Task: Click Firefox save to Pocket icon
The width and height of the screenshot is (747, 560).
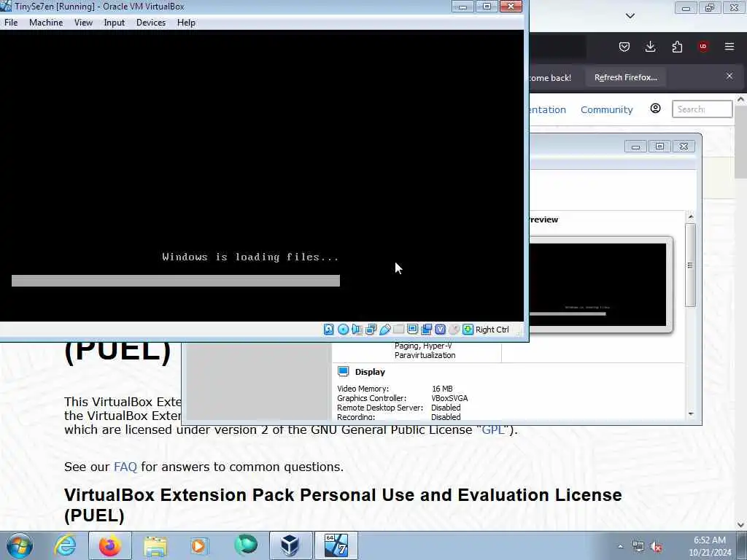Action: tap(624, 47)
